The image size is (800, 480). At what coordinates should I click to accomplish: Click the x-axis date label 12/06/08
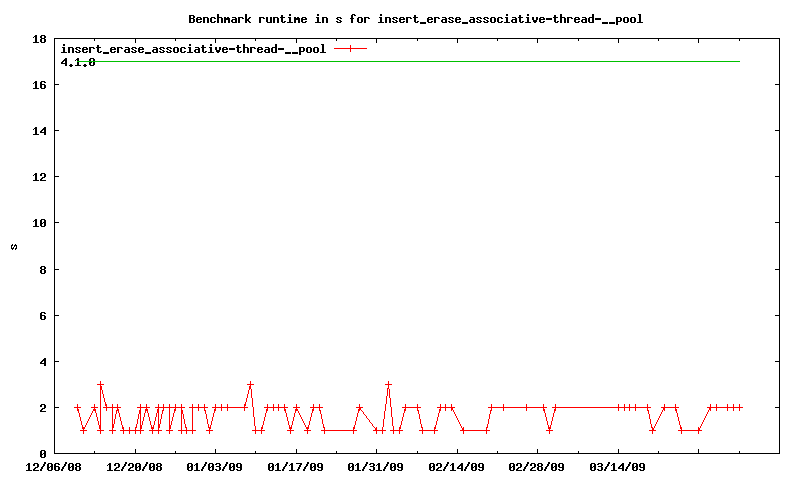point(54,466)
